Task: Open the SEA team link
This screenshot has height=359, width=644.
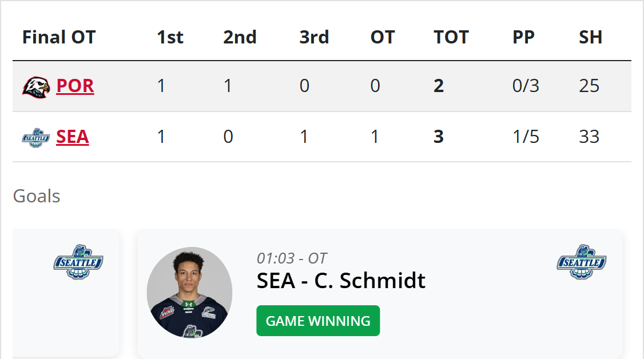Action: coord(72,137)
